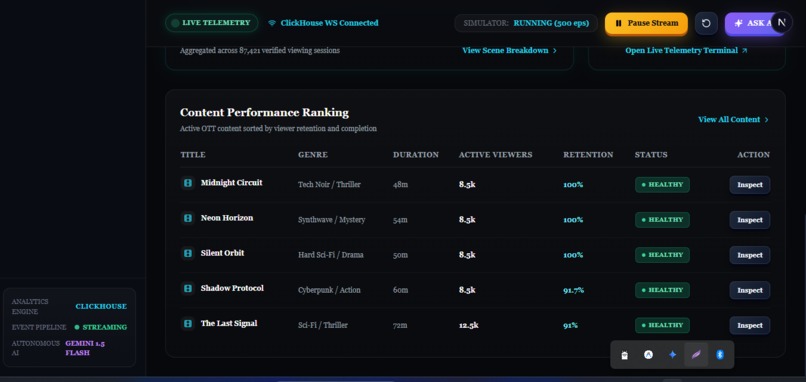Screen dimensions: 806x382
Task: Select the Shadow Protocol title text
Action: pos(232,288)
